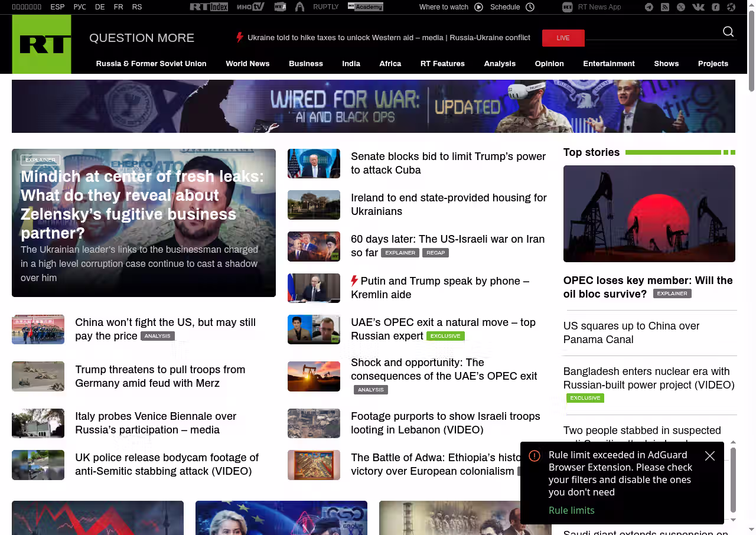Open the InoTV logo link
Screen dimensions: 756x535
click(x=250, y=7)
